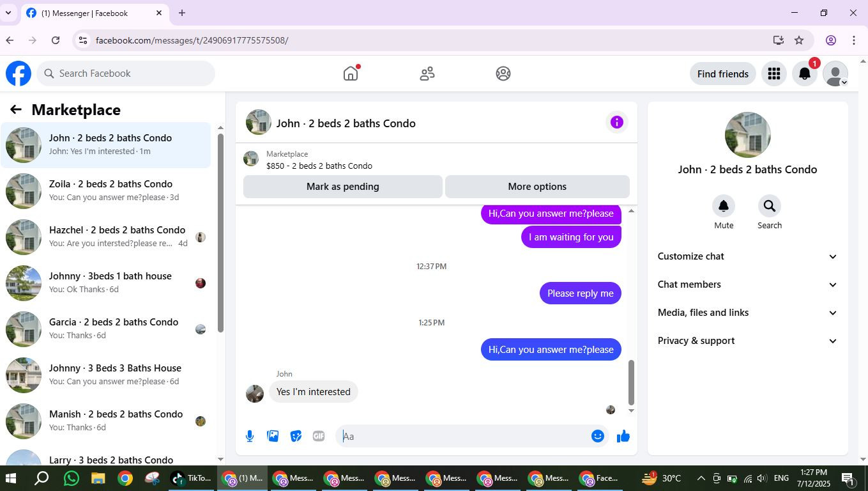
Task: Go to the Home feed icon
Action: (351, 74)
